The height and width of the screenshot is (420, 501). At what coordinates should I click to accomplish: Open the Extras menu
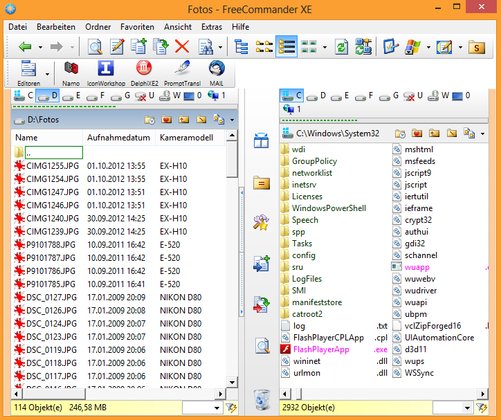[212, 27]
